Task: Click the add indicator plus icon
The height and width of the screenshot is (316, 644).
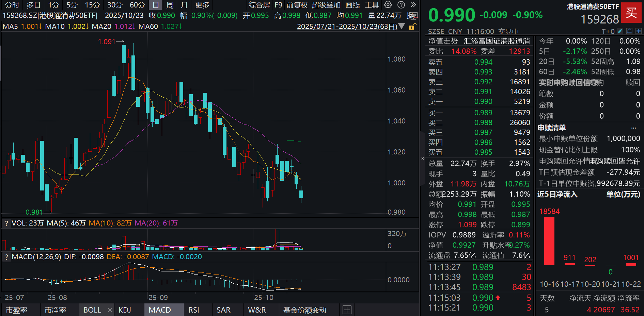Action: coord(347,310)
